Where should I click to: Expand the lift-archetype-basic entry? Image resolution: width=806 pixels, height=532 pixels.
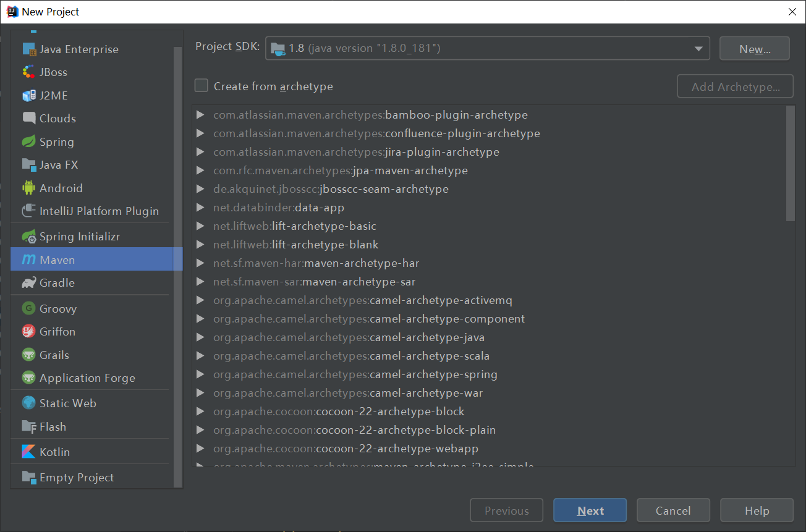(x=200, y=226)
